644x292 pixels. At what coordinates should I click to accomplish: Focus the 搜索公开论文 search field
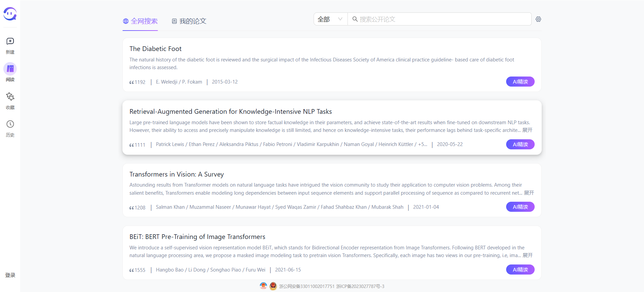click(x=443, y=19)
